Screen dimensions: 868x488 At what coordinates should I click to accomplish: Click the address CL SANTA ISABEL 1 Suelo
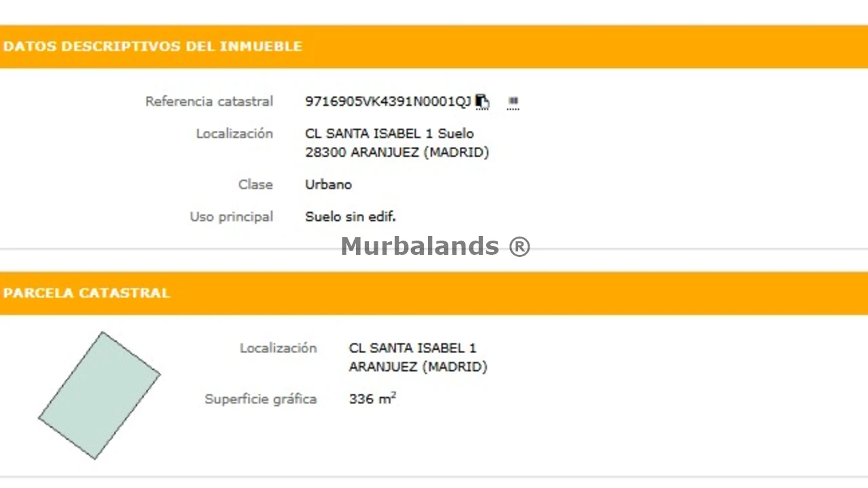click(389, 134)
